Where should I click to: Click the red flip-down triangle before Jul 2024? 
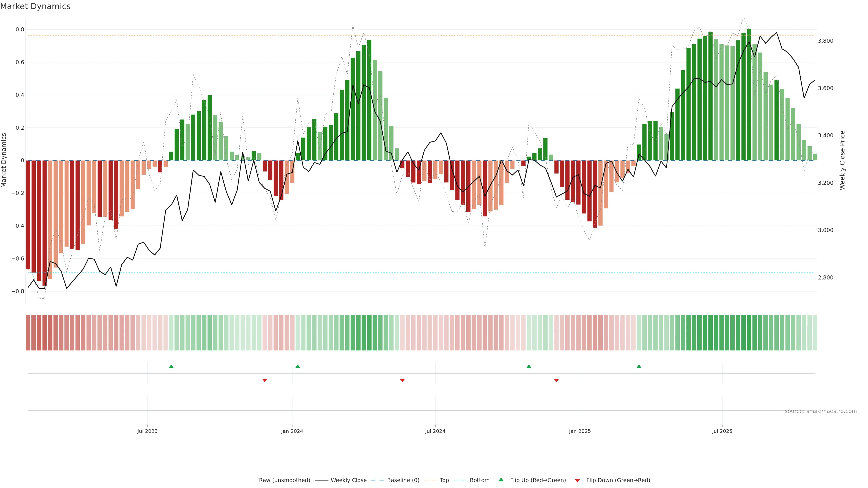pyautogui.click(x=402, y=380)
